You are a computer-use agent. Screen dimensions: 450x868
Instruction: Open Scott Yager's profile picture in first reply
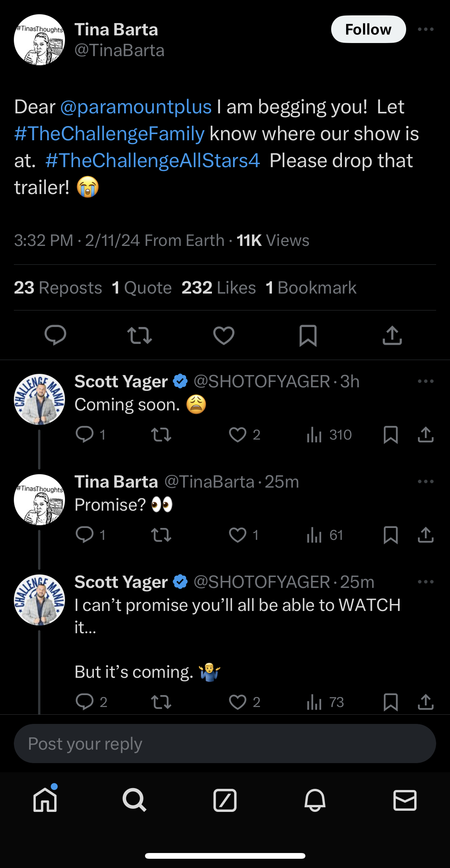click(x=39, y=399)
